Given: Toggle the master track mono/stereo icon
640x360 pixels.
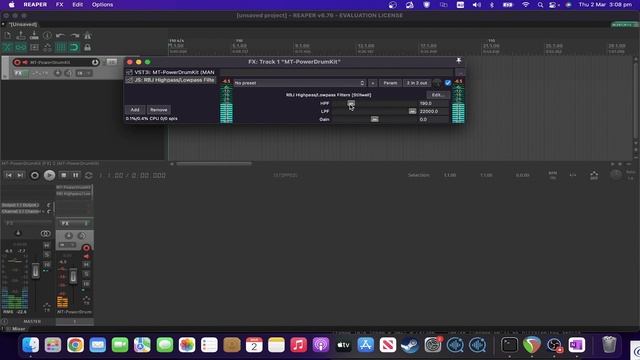Looking at the screenshot, I should 45,233.
